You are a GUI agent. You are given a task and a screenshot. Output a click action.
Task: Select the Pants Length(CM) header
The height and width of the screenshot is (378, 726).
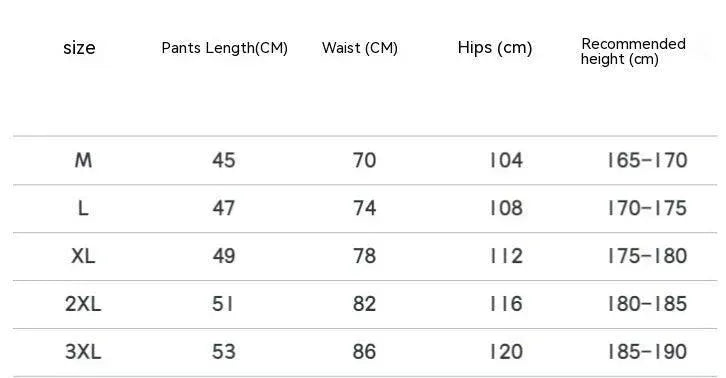click(225, 48)
